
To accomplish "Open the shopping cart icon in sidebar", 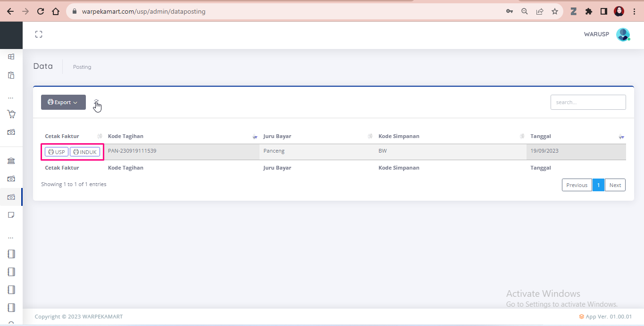I will tap(11, 114).
